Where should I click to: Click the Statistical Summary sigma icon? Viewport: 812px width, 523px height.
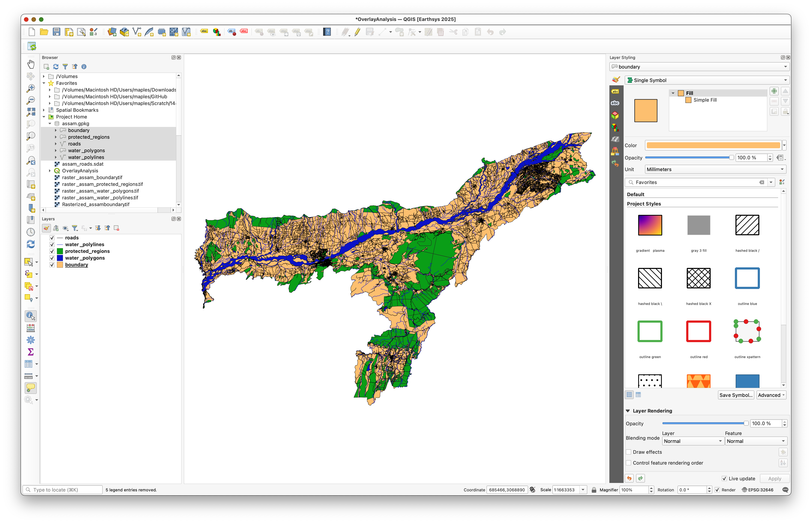click(31, 352)
